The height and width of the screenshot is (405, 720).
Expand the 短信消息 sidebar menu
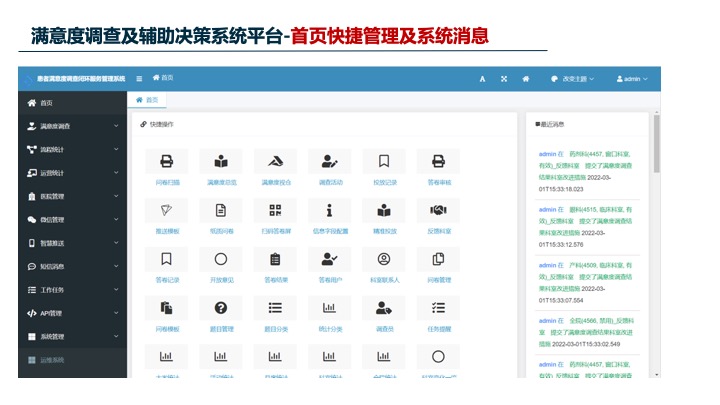(73, 266)
